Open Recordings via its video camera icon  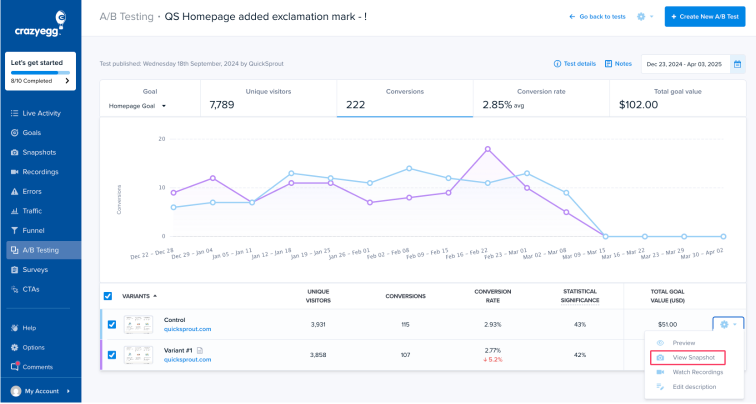click(x=14, y=172)
